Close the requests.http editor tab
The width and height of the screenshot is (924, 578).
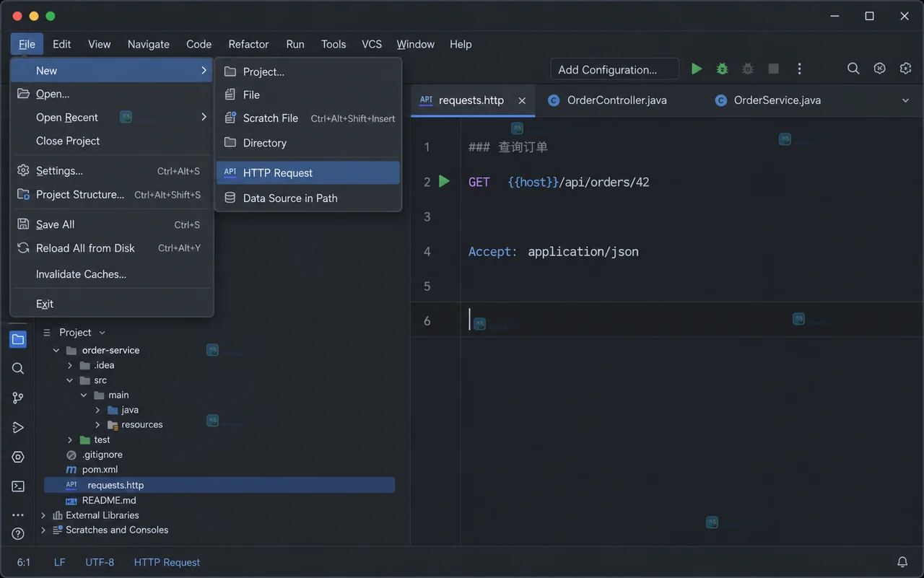point(522,101)
